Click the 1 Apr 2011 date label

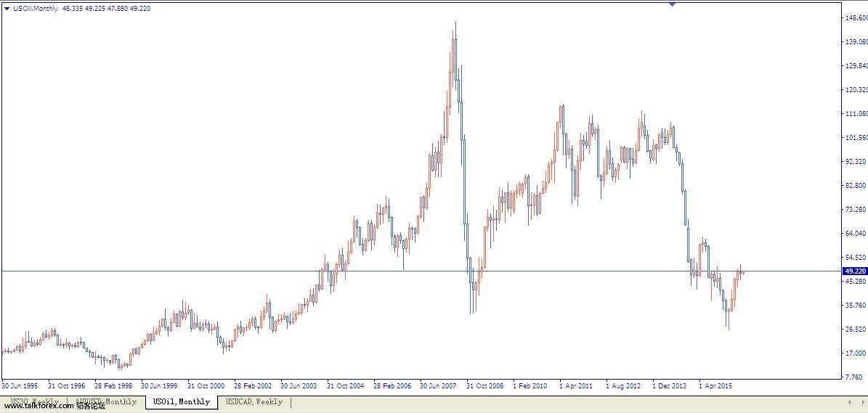point(576,386)
